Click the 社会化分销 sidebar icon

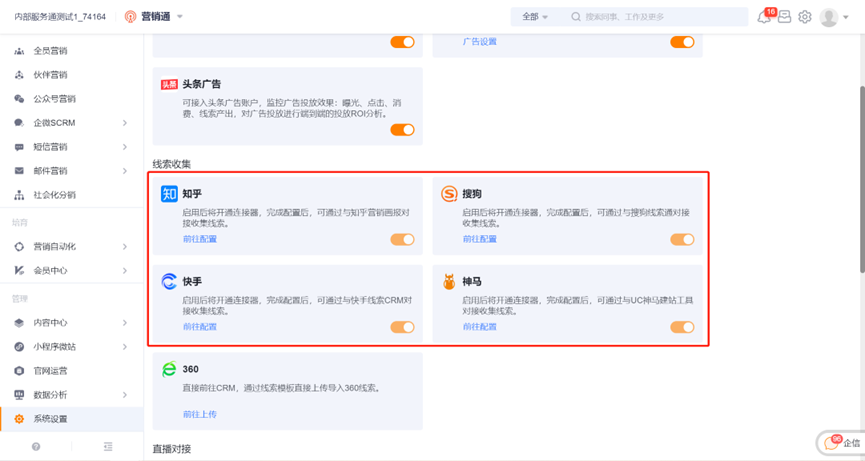19,195
